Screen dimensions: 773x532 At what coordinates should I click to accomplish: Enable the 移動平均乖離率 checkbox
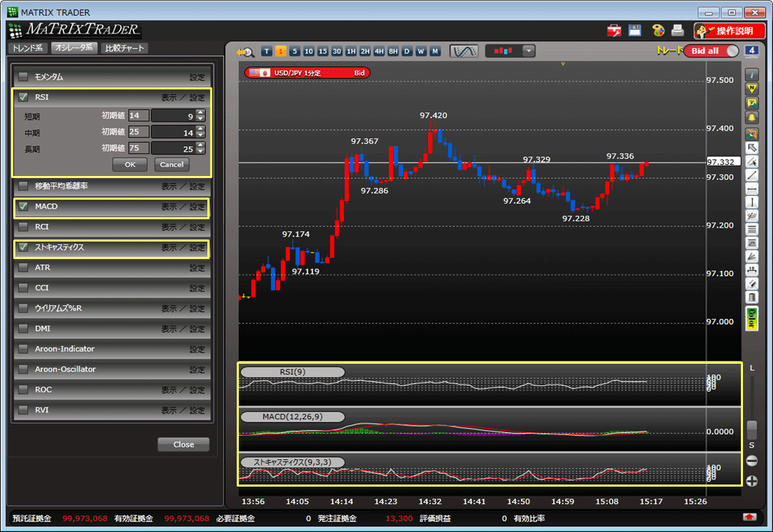click(23, 186)
